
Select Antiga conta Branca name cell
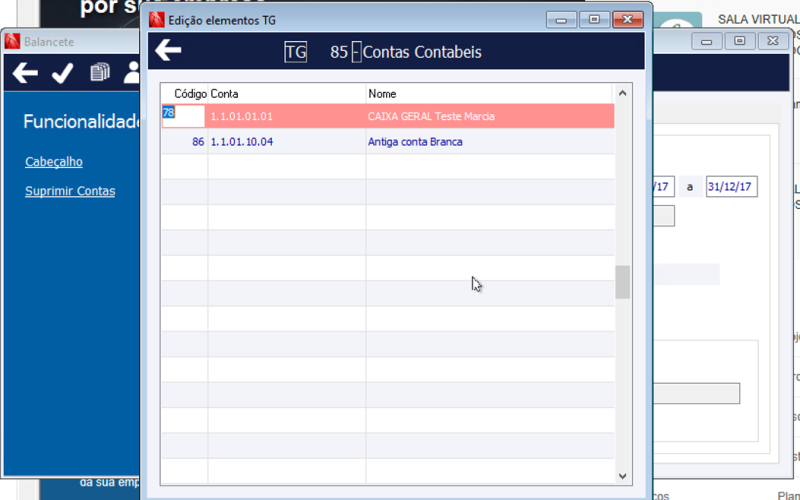[x=490, y=142]
